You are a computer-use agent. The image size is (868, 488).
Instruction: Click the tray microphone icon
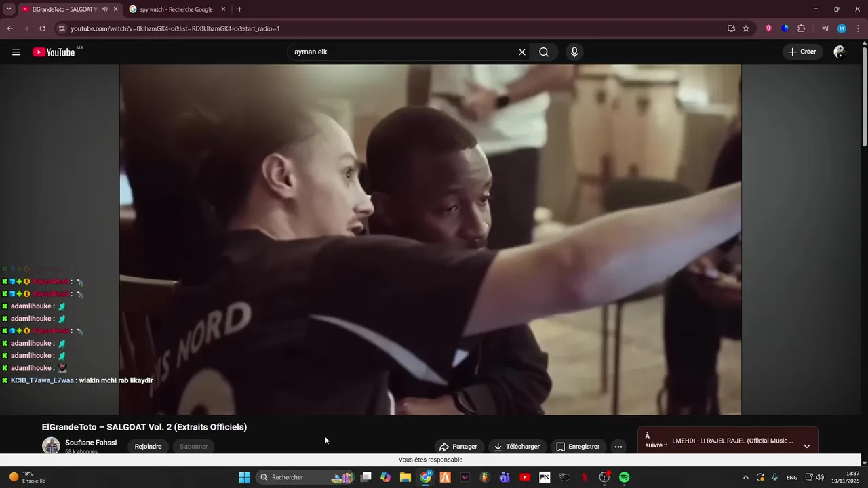(775, 477)
